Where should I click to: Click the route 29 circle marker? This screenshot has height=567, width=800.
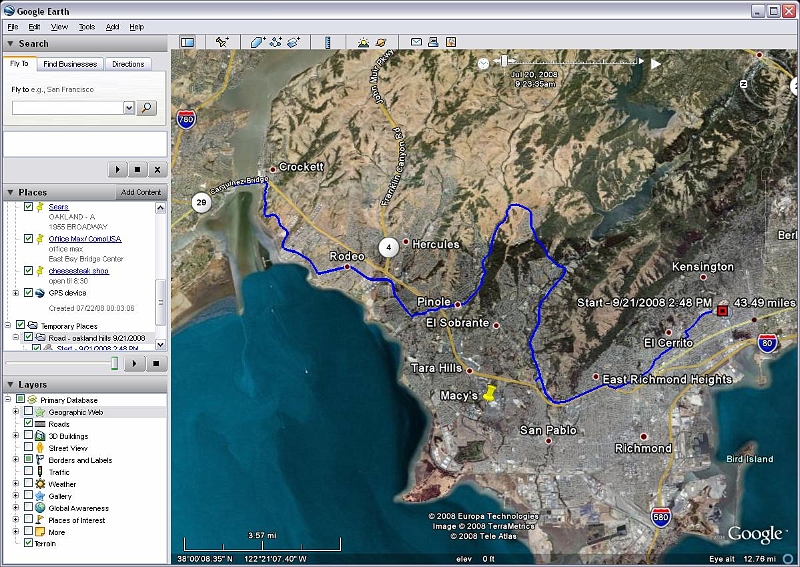pyautogui.click(x=202, y=202)
